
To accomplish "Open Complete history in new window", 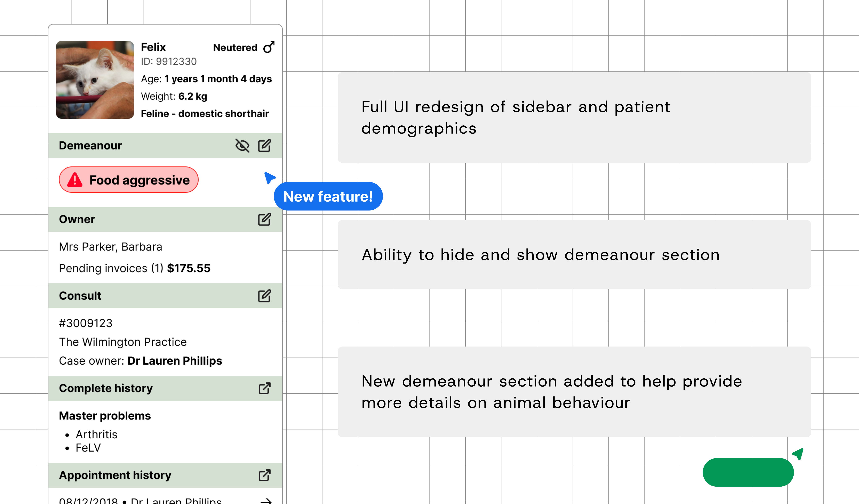I will tap(264, 388).
